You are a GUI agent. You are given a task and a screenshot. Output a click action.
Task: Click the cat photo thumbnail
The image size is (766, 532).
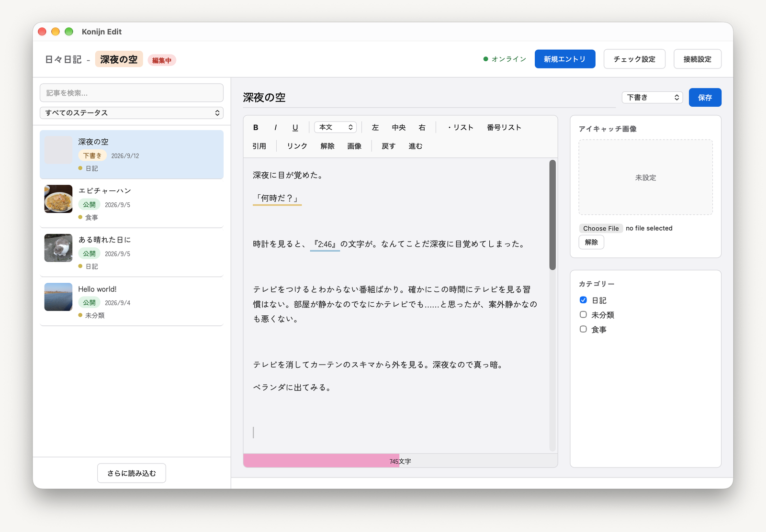58,248
